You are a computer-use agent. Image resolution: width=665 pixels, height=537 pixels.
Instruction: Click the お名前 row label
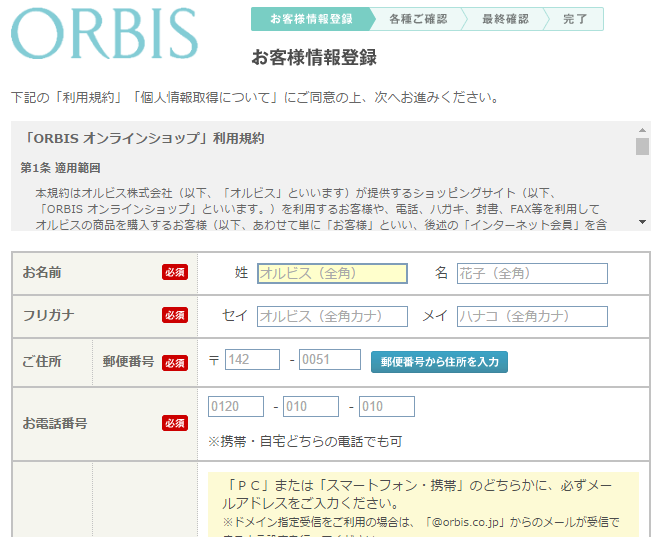42,272
